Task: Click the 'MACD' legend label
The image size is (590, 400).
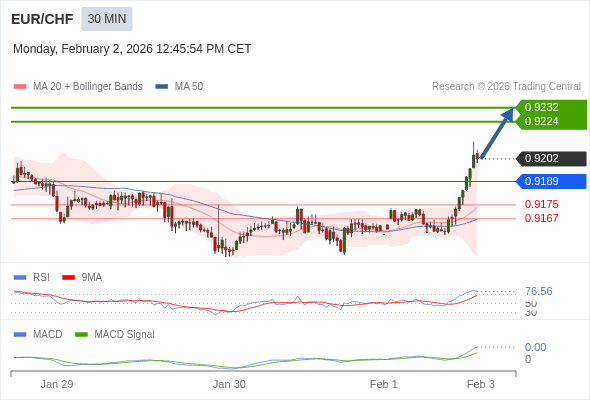Action: click(x=48, y=335)
